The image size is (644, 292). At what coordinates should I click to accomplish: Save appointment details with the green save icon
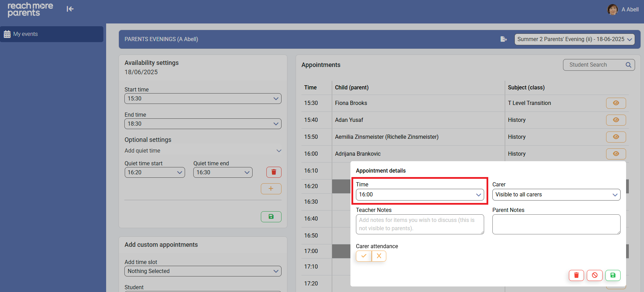tap(613, 275)
